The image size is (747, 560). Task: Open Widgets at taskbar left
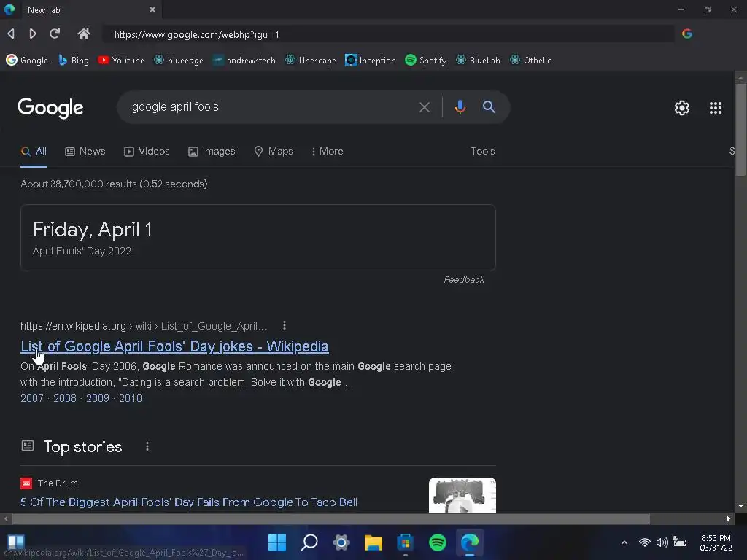[16, 541]
